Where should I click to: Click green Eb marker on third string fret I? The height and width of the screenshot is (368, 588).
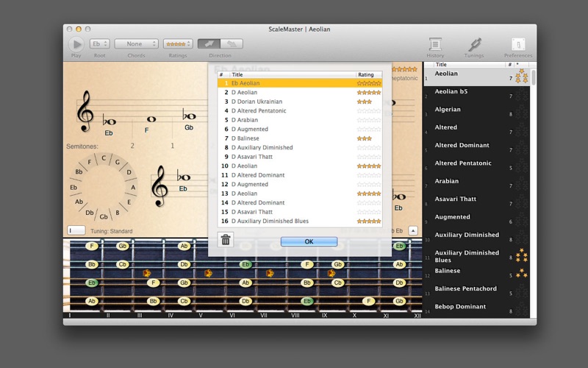[92, 283]
